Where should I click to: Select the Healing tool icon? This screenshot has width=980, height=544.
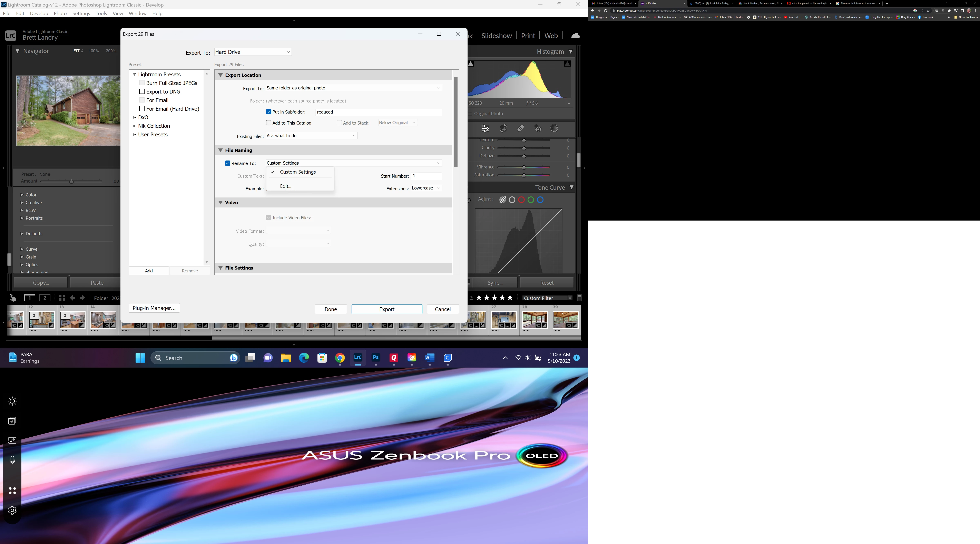coord(520,129)
